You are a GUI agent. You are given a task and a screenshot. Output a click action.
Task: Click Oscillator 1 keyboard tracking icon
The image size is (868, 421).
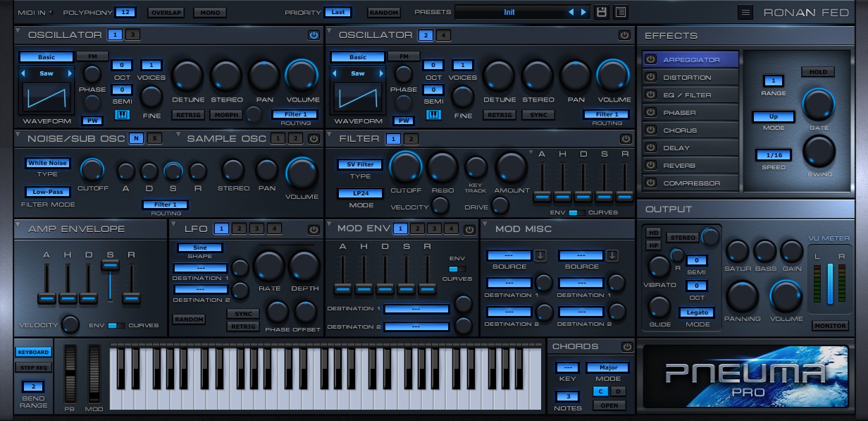pos(121,115)
